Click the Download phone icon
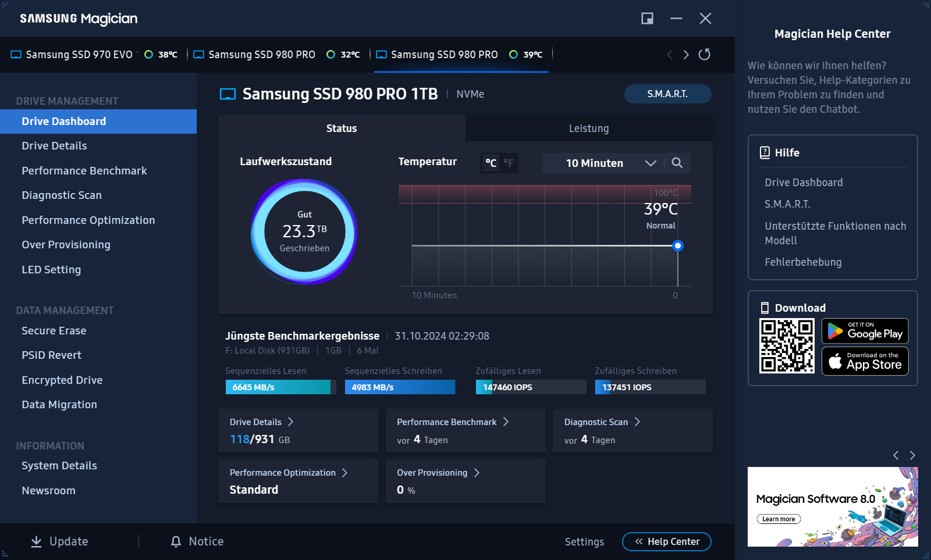Screen dimensions: 931x560 (765, 308)
